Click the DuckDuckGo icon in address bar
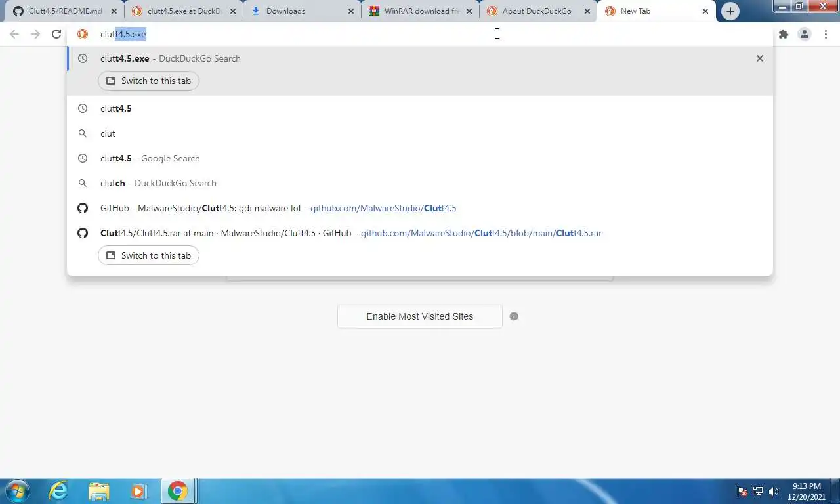The height and width of the screenshot is (504, 840). point(83,34)
